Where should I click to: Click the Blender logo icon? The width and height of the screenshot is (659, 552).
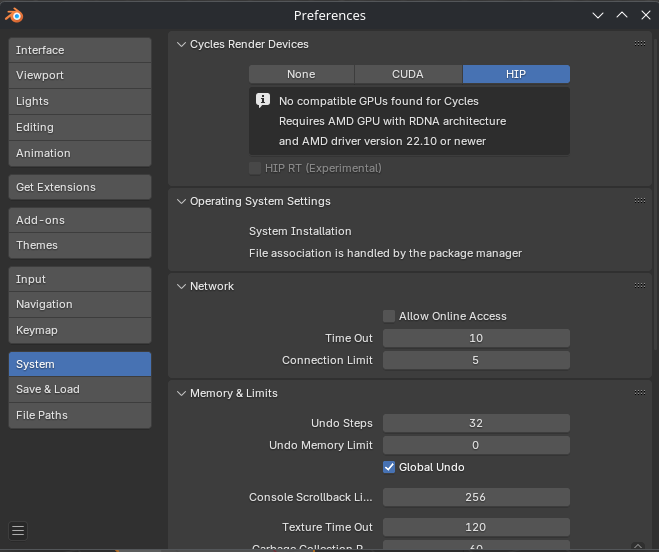(x=14, y=16)
